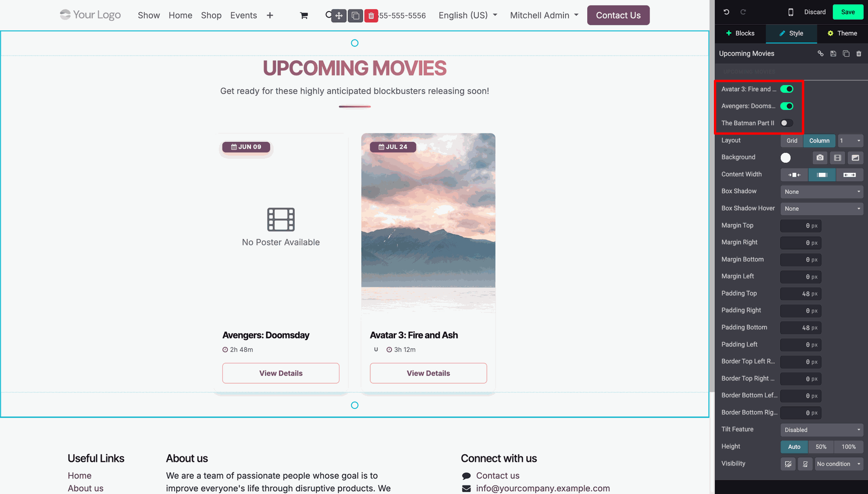Viewport: 868px width, 494px height.
Task: Set a background image with the camera icon
Action: click(820, 157)
